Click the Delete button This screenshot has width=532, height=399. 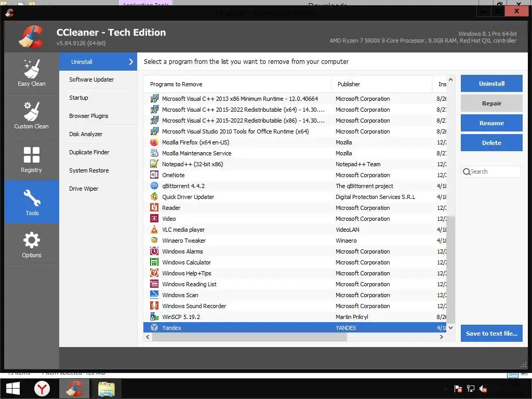(491, 142)
